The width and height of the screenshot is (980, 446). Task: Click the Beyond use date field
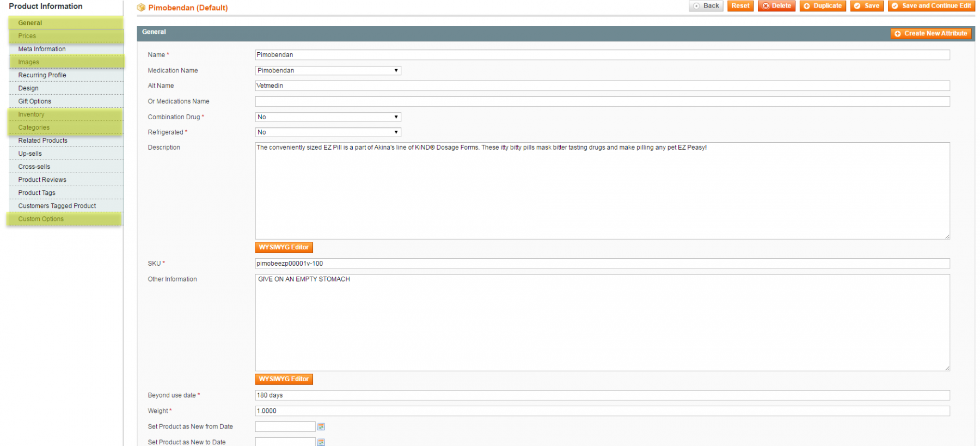click(602, 395)
